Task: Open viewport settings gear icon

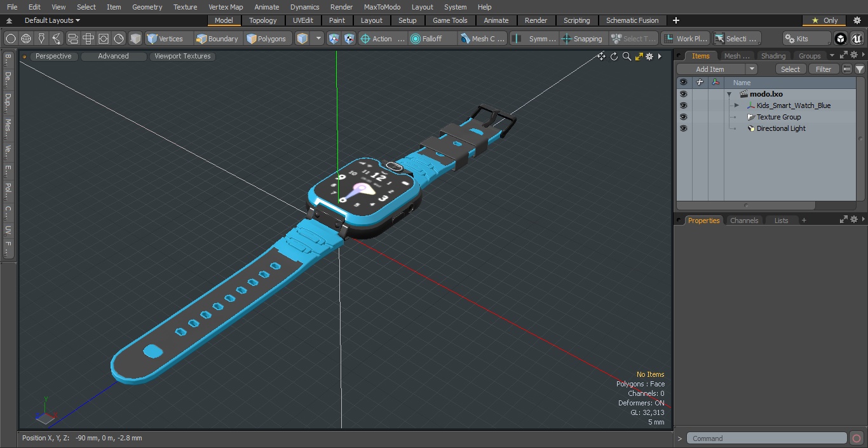Action: [x=649, y=57]
